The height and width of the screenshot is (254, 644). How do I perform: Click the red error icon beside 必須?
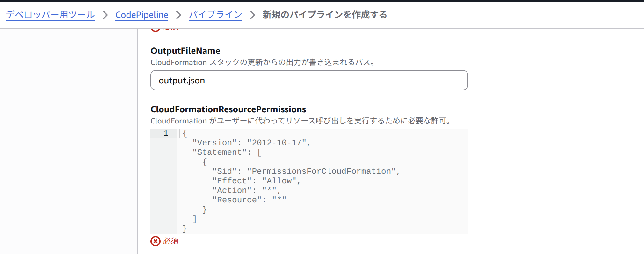coord(155,241)
